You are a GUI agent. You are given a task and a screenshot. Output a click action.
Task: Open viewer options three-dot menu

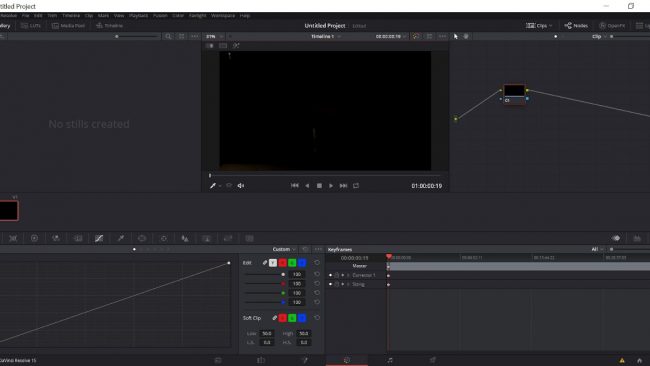(x=442, y=36)
